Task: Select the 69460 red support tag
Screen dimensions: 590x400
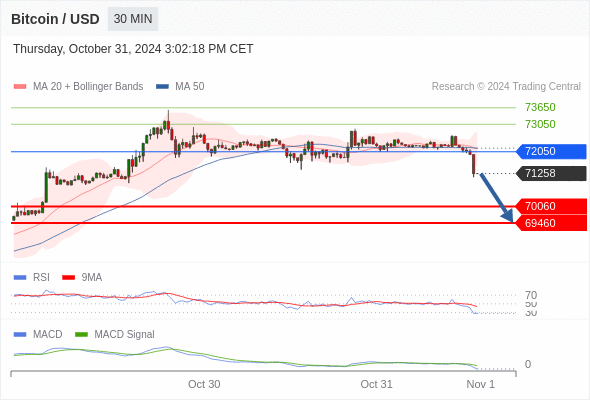Action: tap(551, 223)
